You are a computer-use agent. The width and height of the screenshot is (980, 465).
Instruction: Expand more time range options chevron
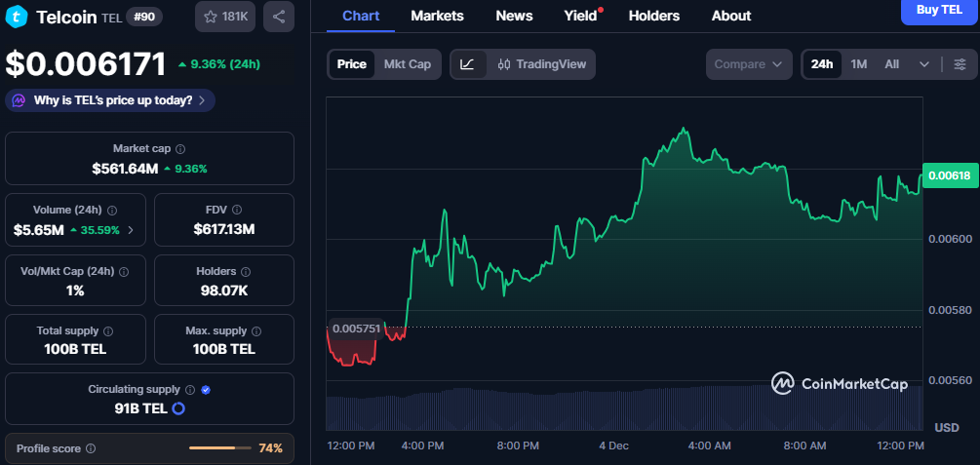(x=923, y=64)
